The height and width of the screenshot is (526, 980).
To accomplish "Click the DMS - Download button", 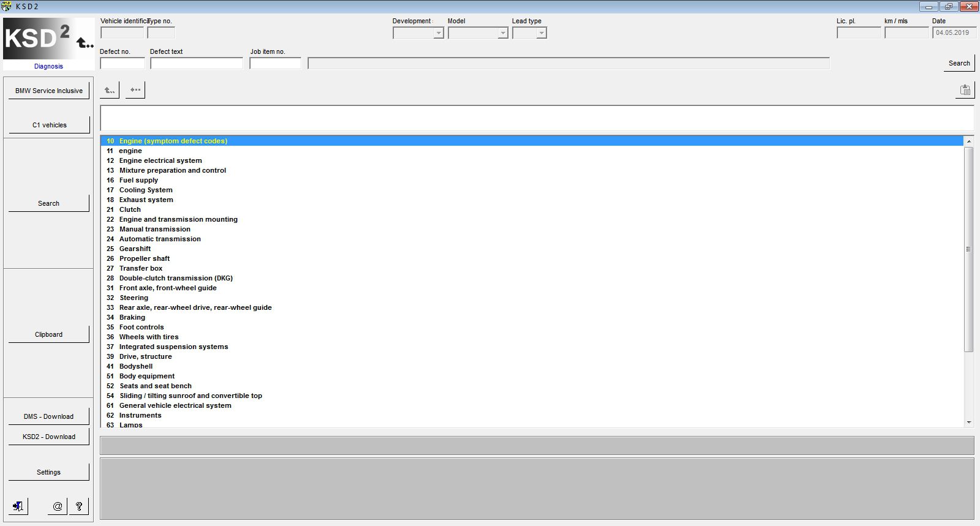I will 49,416.
